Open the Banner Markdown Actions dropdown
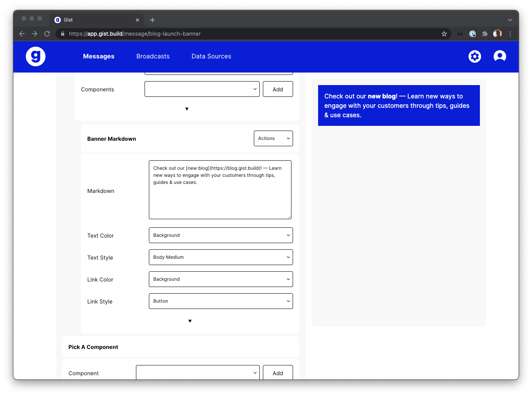Screen dimensions: 532x396 point(273,138)
